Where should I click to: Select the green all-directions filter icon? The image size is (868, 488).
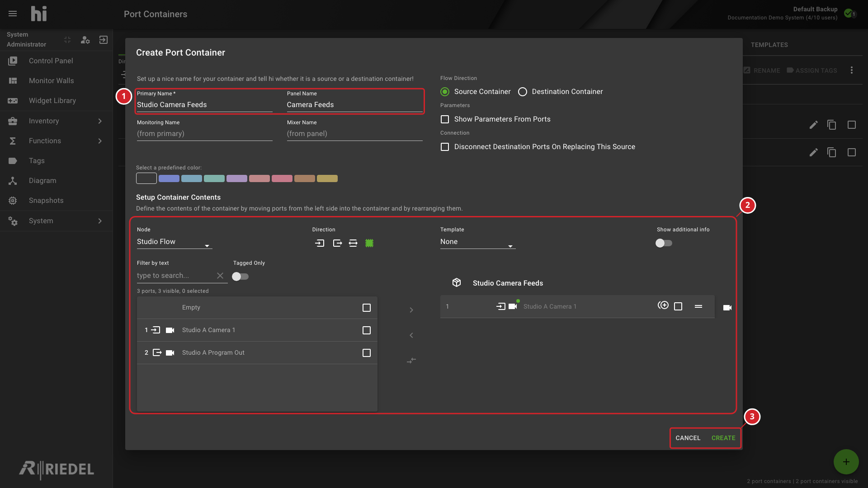pos(369,243)
